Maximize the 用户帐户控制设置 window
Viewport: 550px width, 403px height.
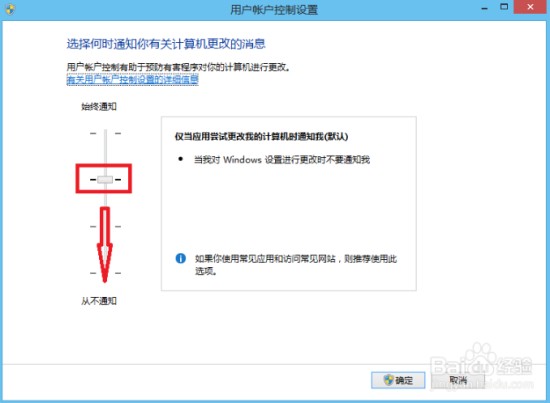(504, 7)
